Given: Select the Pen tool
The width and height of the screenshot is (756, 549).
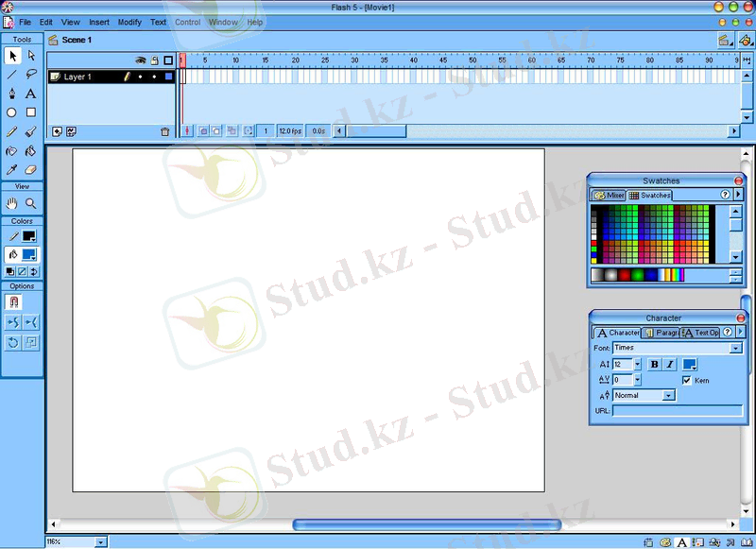Looking at the screenshot, I should point(12,93).
